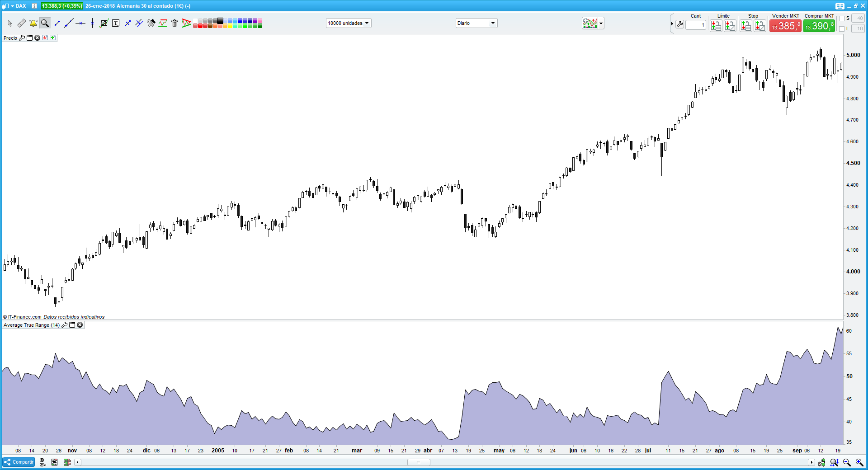The image size is (868, 470).
Task: Enable the S checkbox
Action: tap(842, 19)
